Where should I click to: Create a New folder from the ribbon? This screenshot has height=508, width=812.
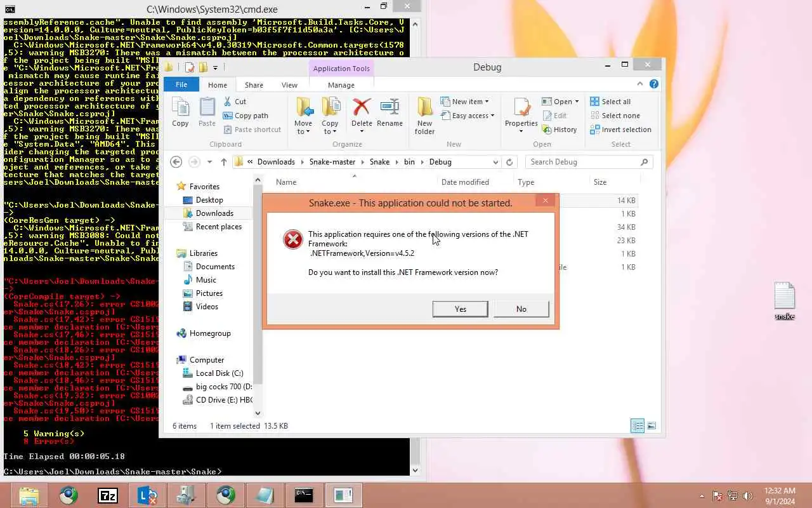424,116
